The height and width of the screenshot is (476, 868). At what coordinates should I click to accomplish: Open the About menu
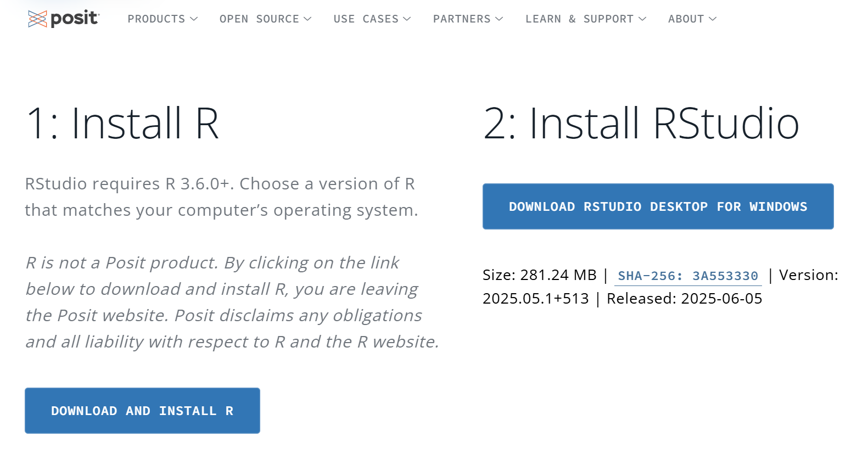click(692, 19)
